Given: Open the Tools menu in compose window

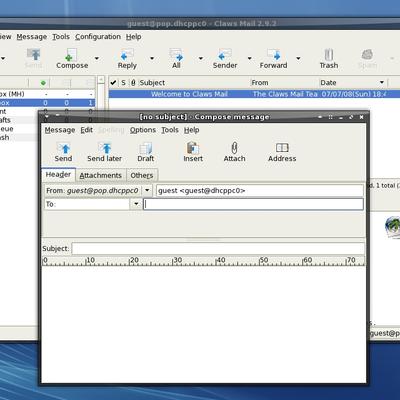Looking at the screenshot, I should [x=170, y=130].
